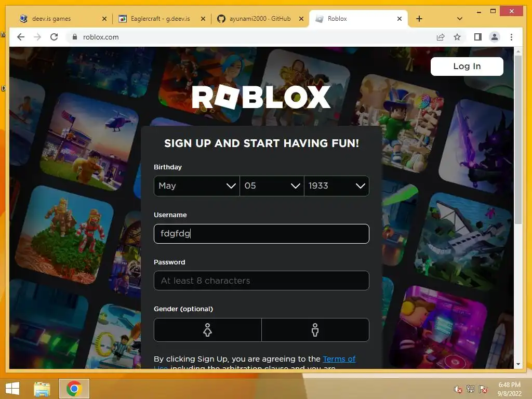Click the Chrome taskbar icon

tap(74, 389)
